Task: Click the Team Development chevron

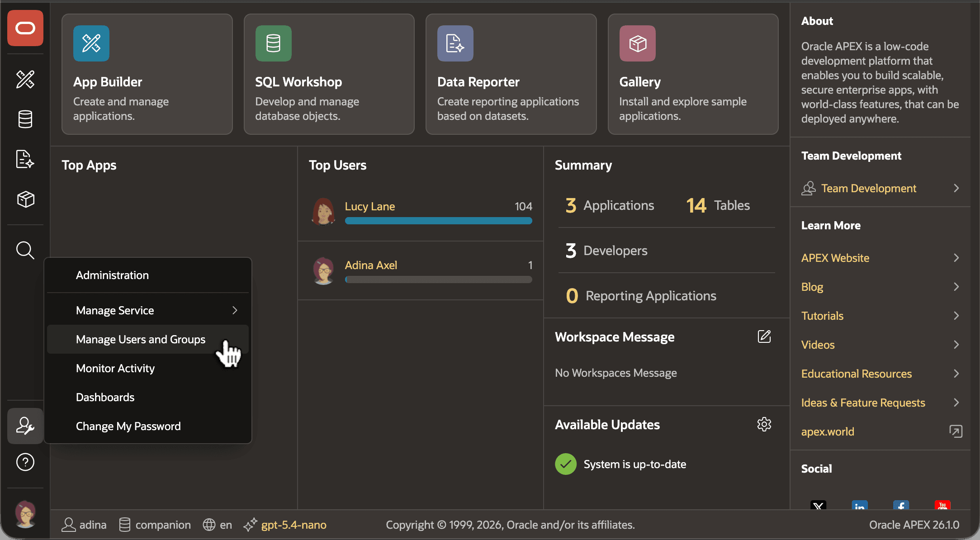Action: (956, 188)
